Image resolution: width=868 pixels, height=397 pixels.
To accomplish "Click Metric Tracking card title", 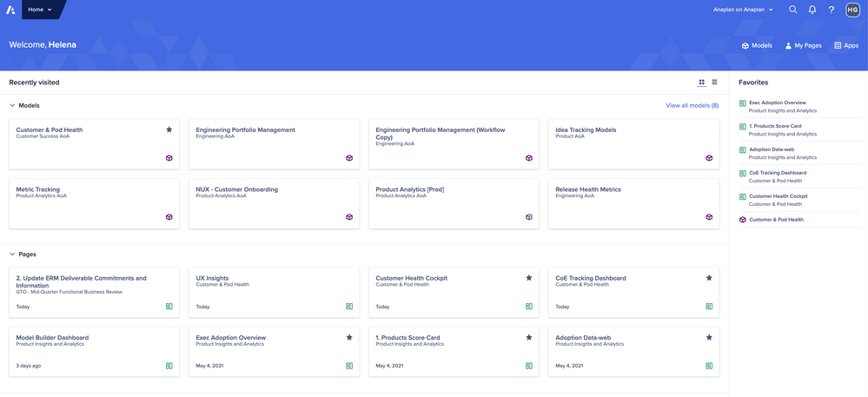I will tap(37, 189).
